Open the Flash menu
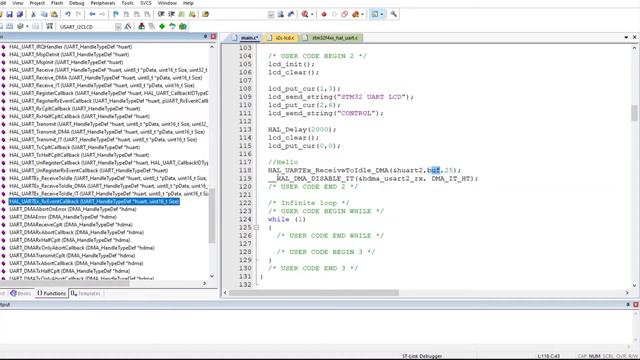Screen dimensions: 640x360 (x=57, y=3)
